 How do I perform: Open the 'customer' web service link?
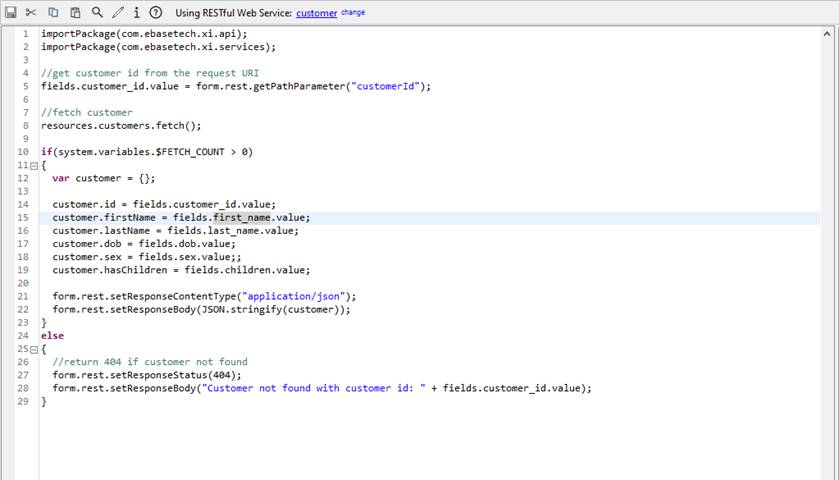click(x=316, y=13)
